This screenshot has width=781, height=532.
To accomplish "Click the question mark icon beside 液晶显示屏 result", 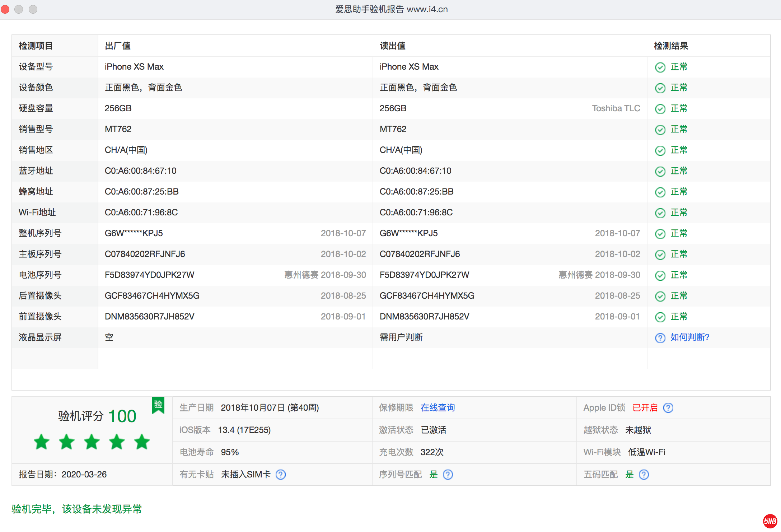I will tap(660, 338).
